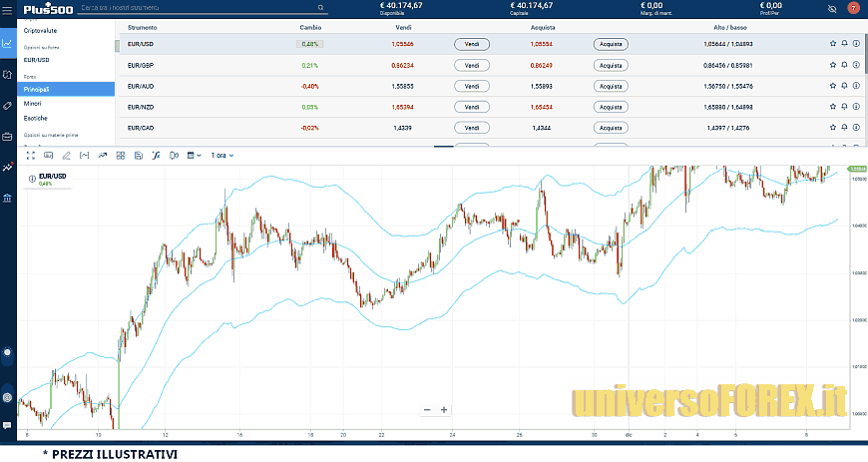Click the bank icon in left sidebar
Screen dimensions: 868x462
pyautogui.click(x=8, y=198)
